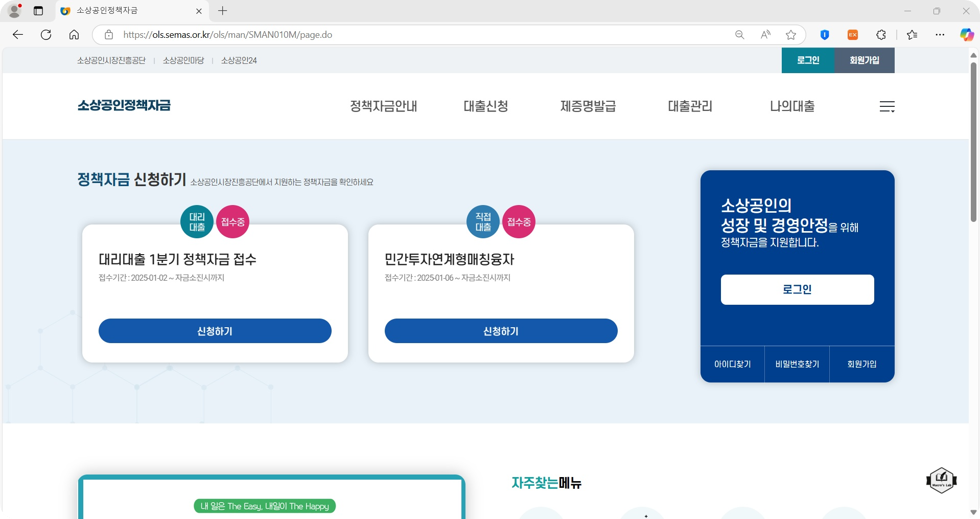The height and width of the screenshot is (519, 980).
Task: Open the tab actions menu at top left
Action: (x=38, y=11)
